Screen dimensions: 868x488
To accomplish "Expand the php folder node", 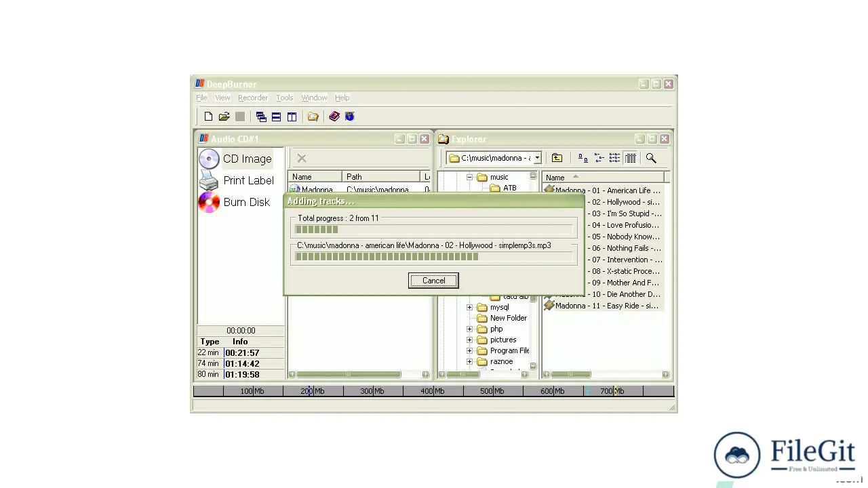I will [469, 329].
